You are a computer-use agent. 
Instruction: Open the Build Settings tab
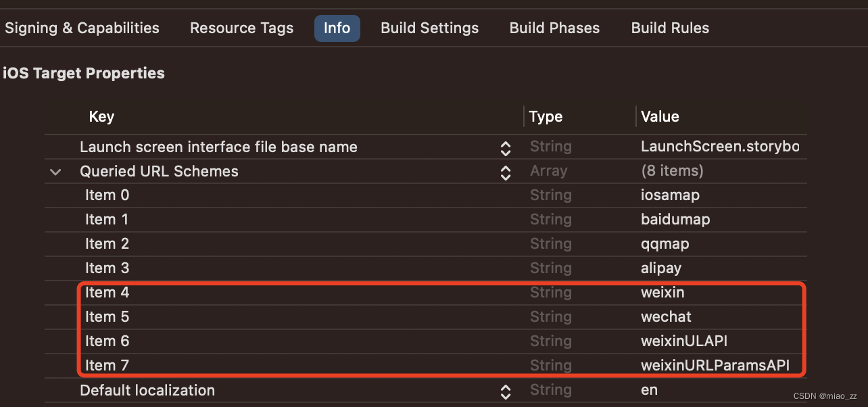(x=429, y=28)
